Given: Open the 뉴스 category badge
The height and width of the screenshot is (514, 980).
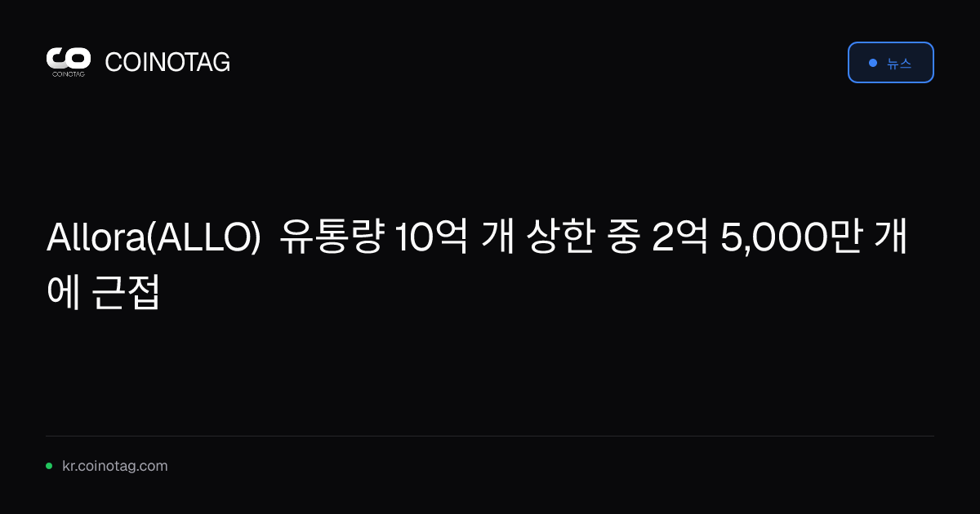Looking at the screenshot, I should pyautogui.click(x=890, y=63).
